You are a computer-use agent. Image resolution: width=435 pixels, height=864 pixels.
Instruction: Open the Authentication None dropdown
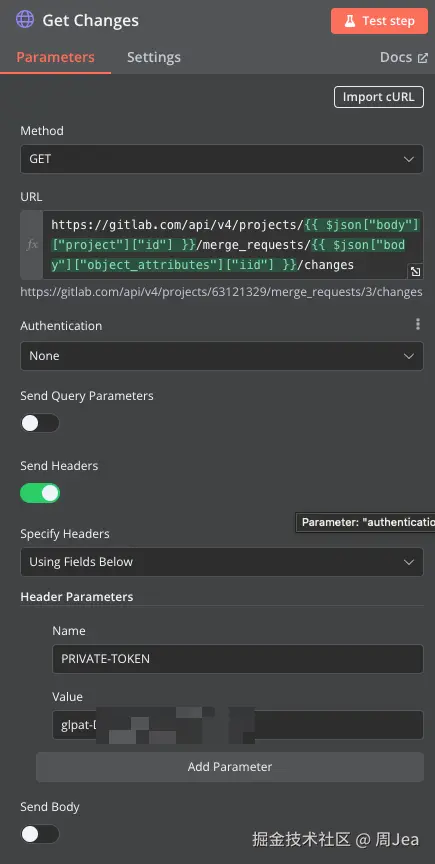[222, 356]
